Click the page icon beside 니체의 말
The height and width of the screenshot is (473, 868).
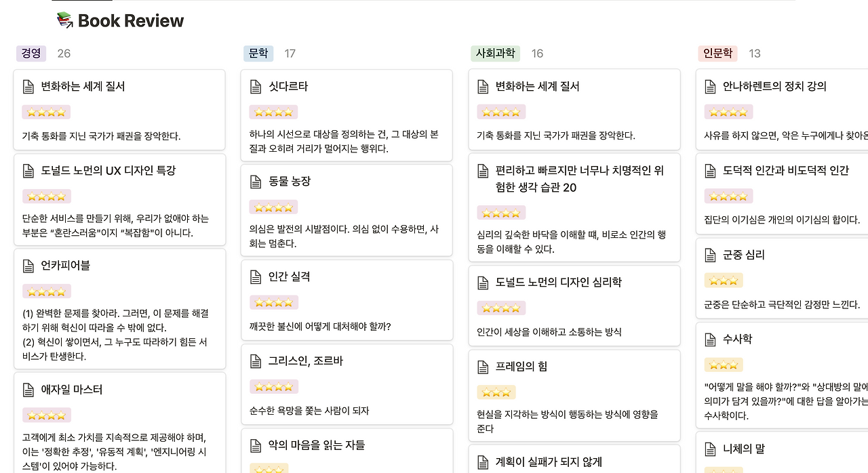tap(709, 449)
